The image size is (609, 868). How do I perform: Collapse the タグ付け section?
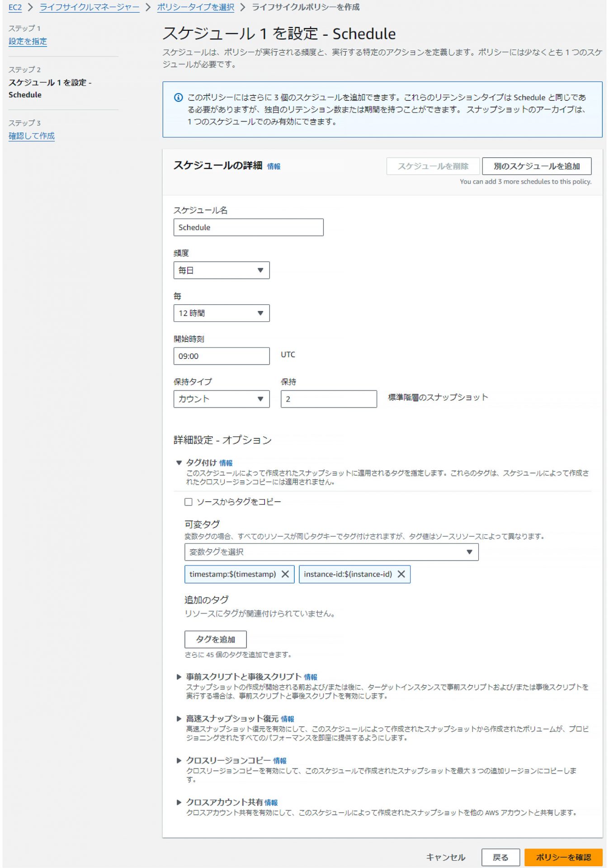(x=179, y=462)
